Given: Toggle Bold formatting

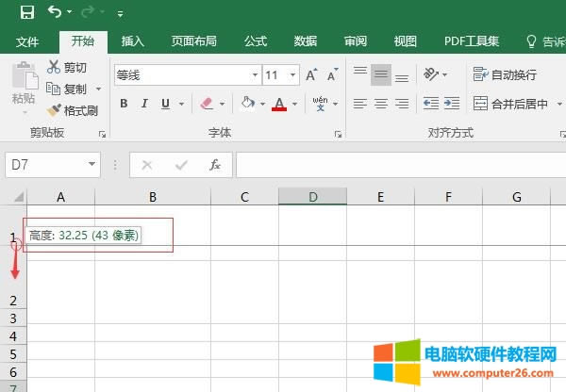Looking at the screenshot, I should pyautogui.click(x=124, y=104).
